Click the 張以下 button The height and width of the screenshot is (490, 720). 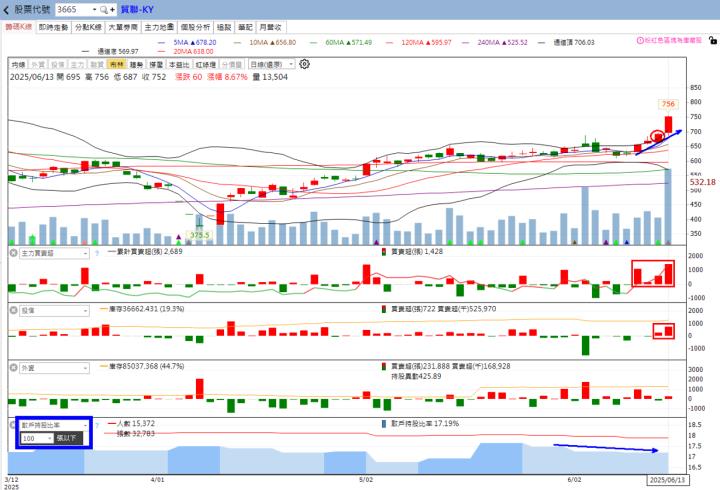point(68,439)
